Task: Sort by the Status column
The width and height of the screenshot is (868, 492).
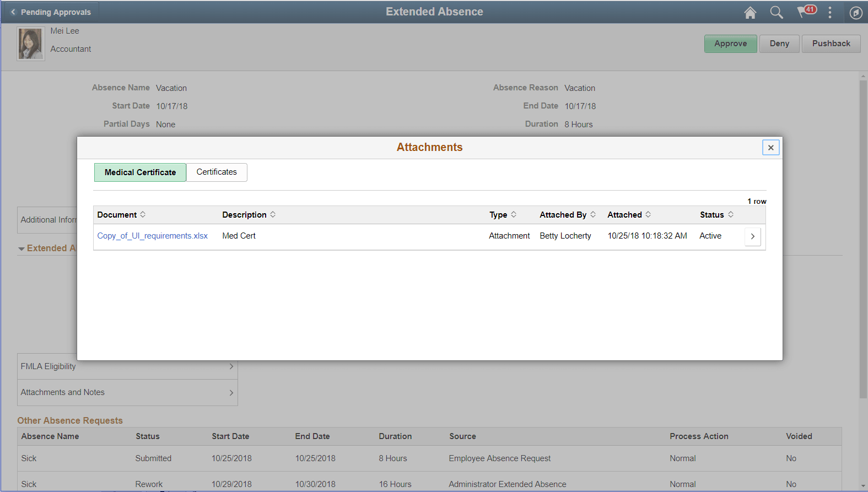Action: click(x=716, y=215)
